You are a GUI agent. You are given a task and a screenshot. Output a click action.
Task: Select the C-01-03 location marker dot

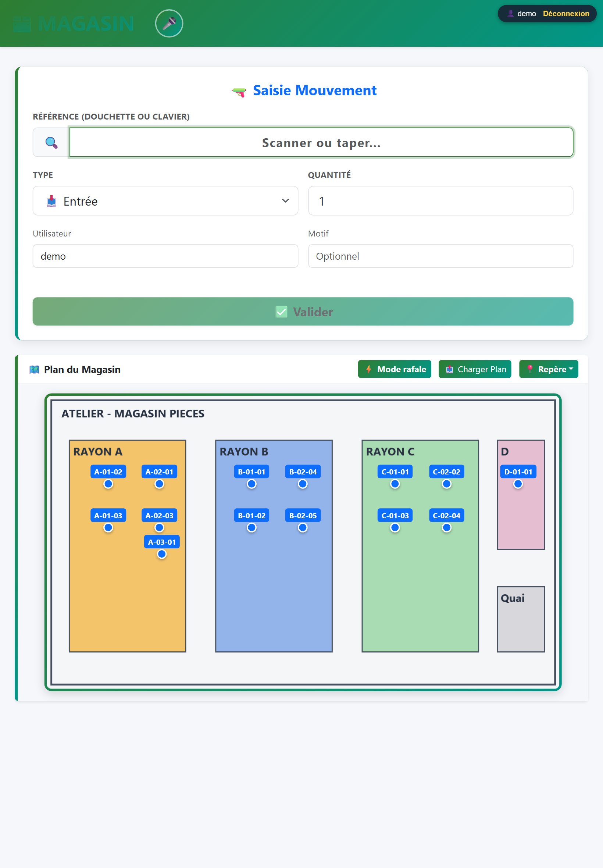tap(395, 527)
